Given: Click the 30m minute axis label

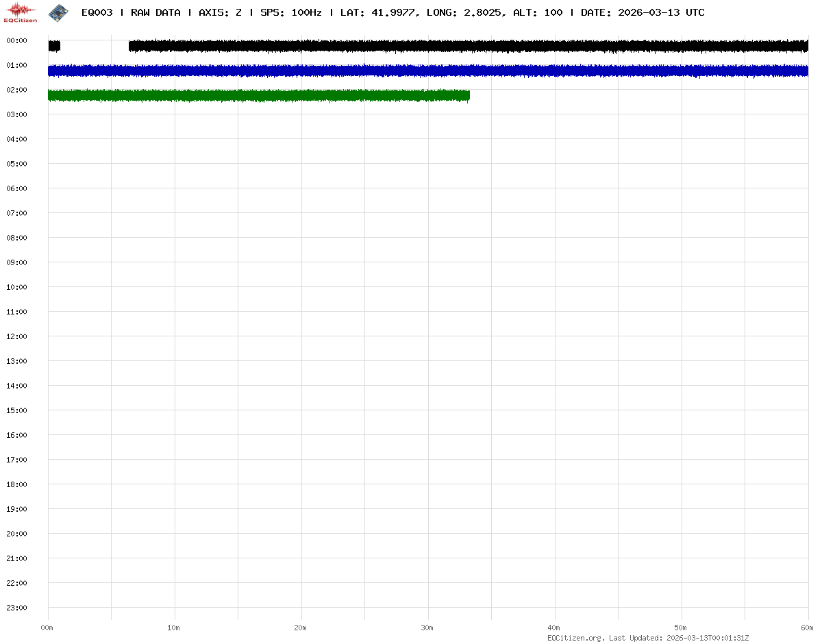Looking at the screenshot, I should (x=427, y=628).
